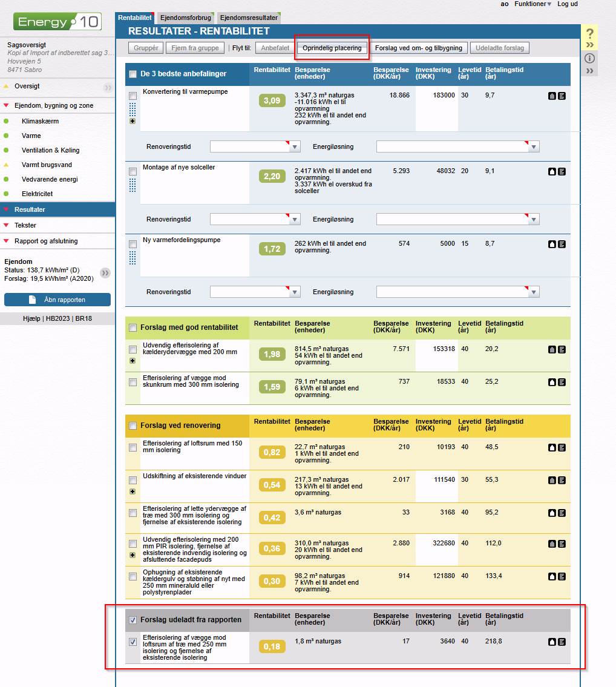Click plus icon under Konvertering til varmepumpe
Viewport: 616px width, 687px height.
click(x=133, y=121)
